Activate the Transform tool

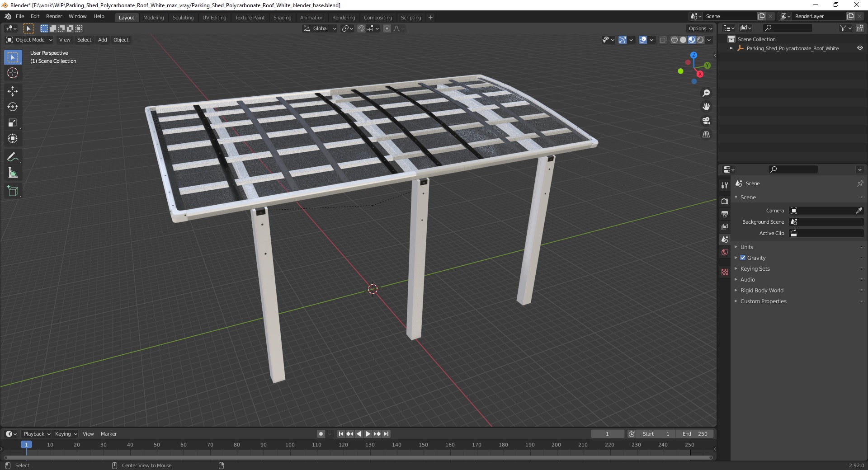click(13, 139)
